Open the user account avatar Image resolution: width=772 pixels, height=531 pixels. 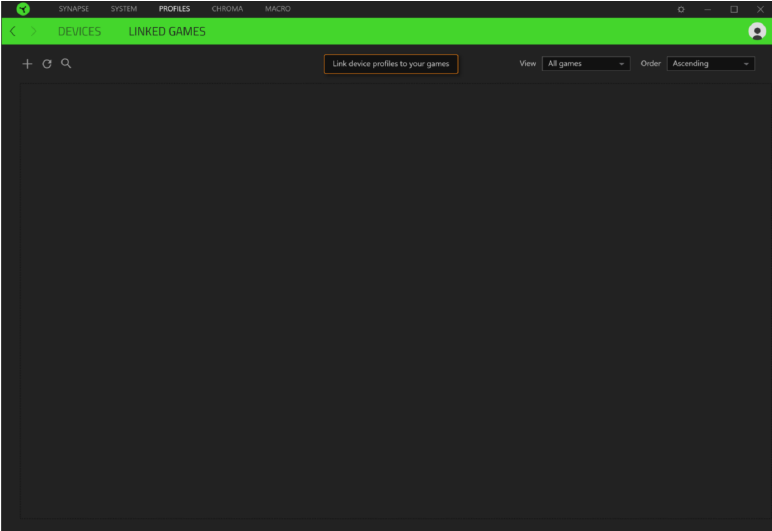pyautogui.click(x=757, y=31)
